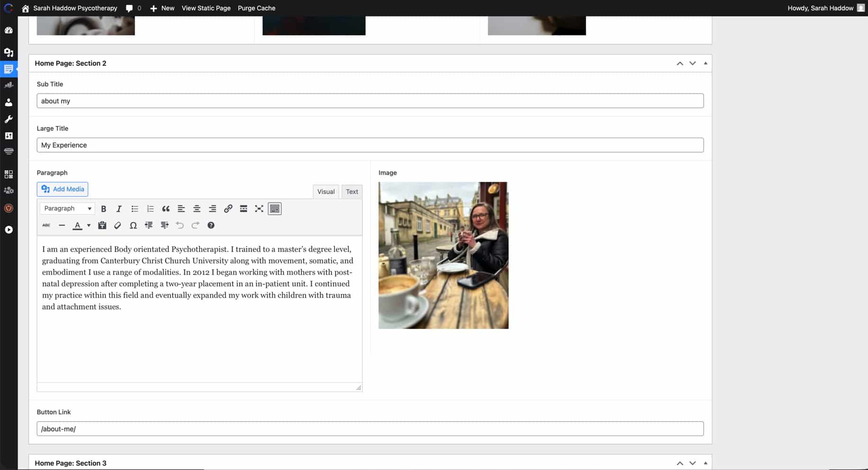Screen dimensions: 868x470
Task: Open the Dashboard sidebar icon
Action: (x=9, y=30)
